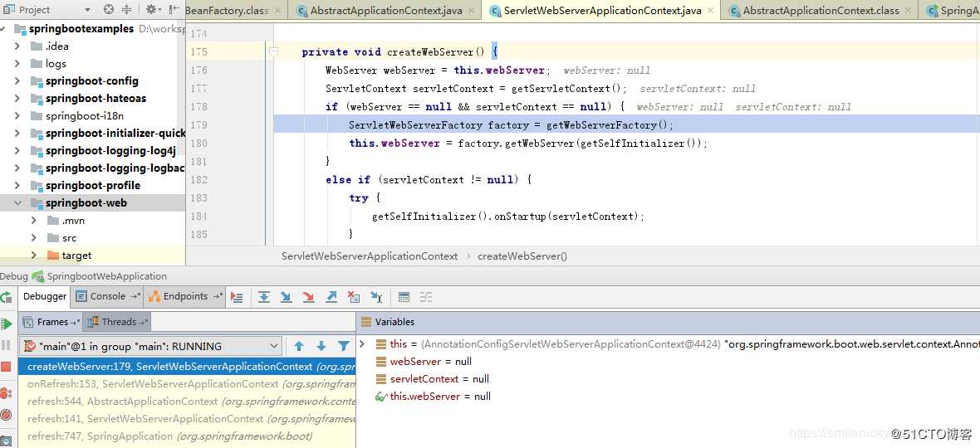The height and width of the screenshot is (448, 980).
Task: Open the Endpoints tab
Action: point(185,296)
